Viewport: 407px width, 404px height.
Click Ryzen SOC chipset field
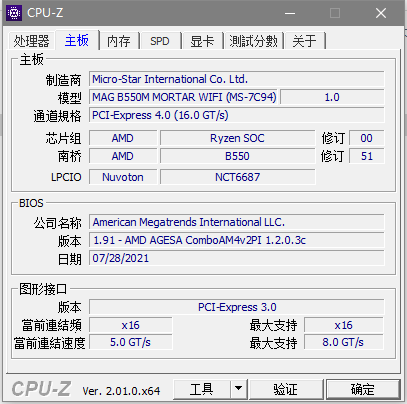point(237,138)
